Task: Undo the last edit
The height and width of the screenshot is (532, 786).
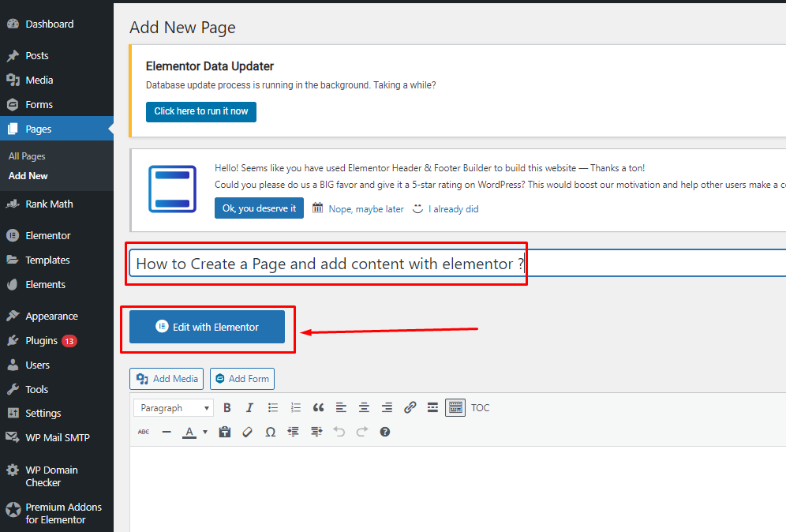Action: point(339,432)
